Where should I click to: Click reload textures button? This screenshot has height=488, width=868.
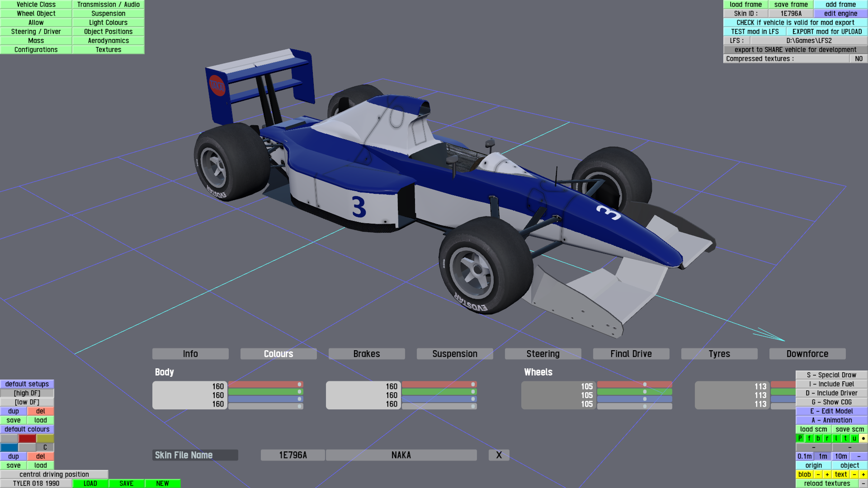[827, 483]
